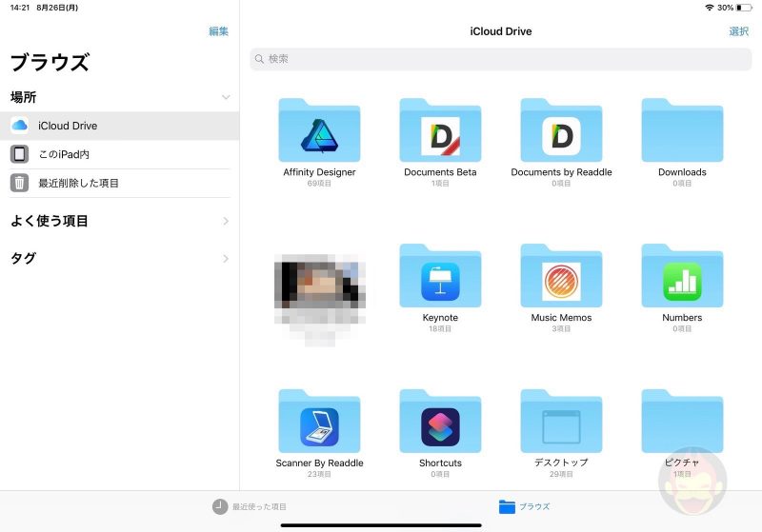Open the Keynote folder
Image resolution: width=762 pixels, height=532 pixels.
(440, 276)
